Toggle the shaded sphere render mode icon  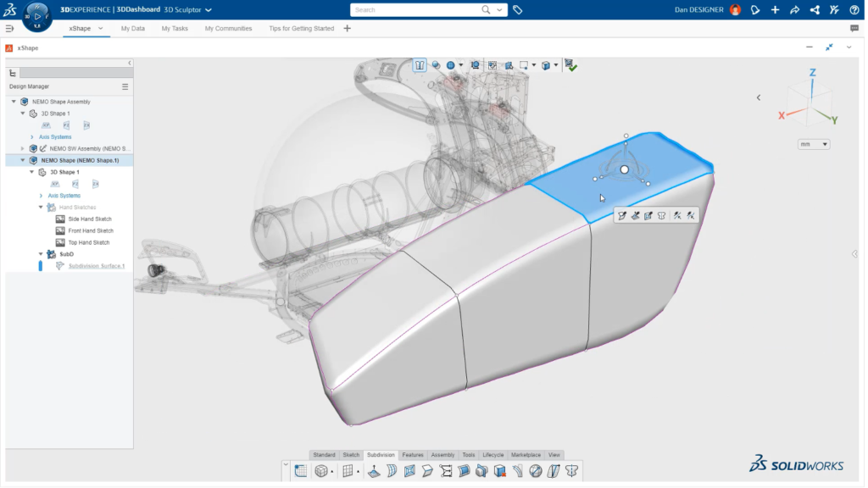pyautogui.click(x=435, y=64)
